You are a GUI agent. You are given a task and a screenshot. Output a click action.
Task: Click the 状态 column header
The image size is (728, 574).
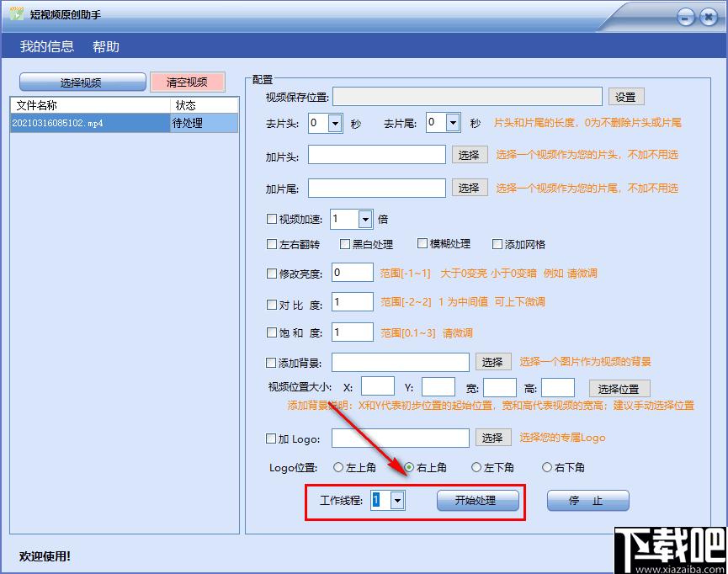click(205, 105)
